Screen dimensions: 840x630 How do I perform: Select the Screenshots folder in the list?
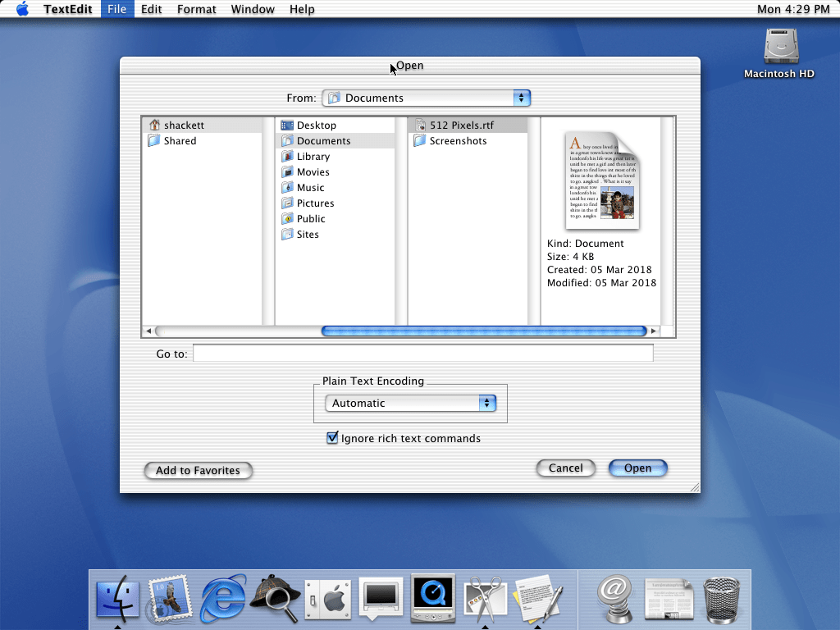point(458,141)
